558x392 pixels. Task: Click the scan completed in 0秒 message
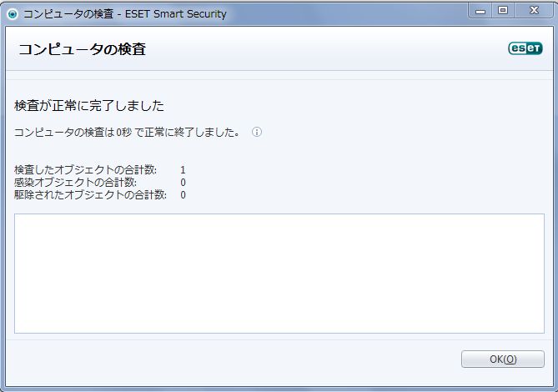coord(127,133)
